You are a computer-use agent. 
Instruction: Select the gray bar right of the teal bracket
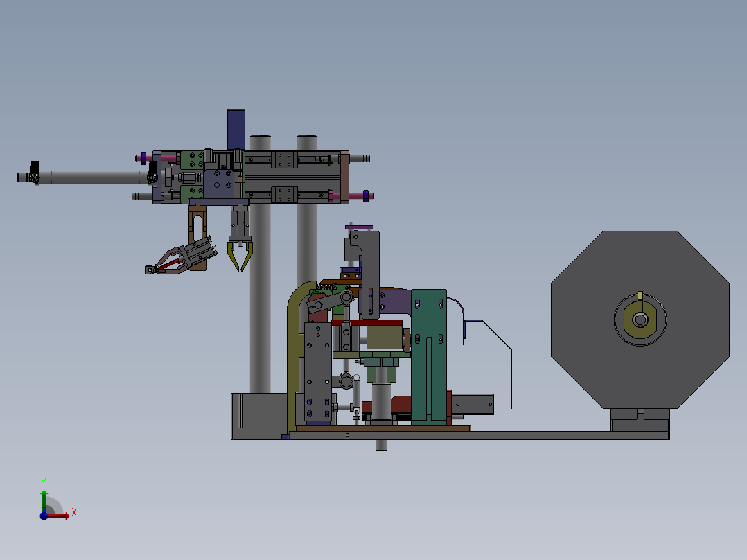point(472,404)
